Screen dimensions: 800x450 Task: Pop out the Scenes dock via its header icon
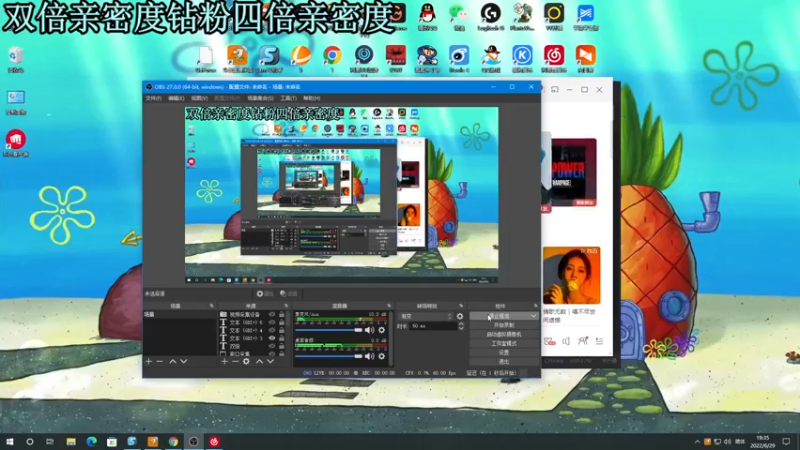click(x=211, y=306)
